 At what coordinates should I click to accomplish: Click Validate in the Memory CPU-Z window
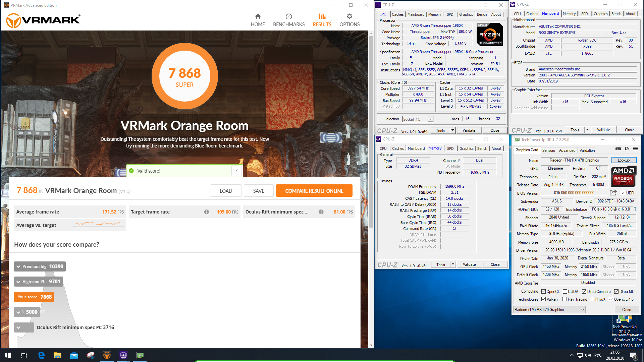[x=469, y=264]
